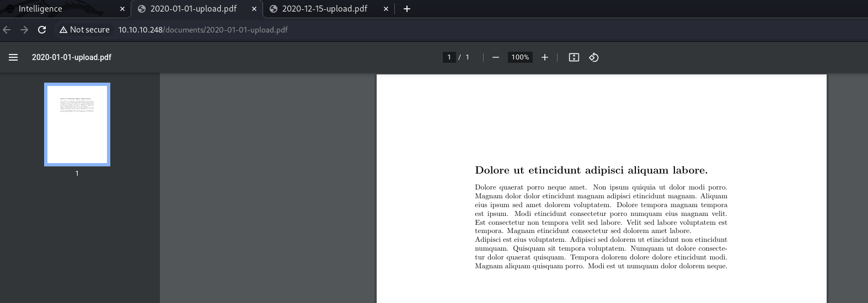Reload the current page
Image resolution: width=868 pixels, height=303 pixels.
tap(42, 30)
